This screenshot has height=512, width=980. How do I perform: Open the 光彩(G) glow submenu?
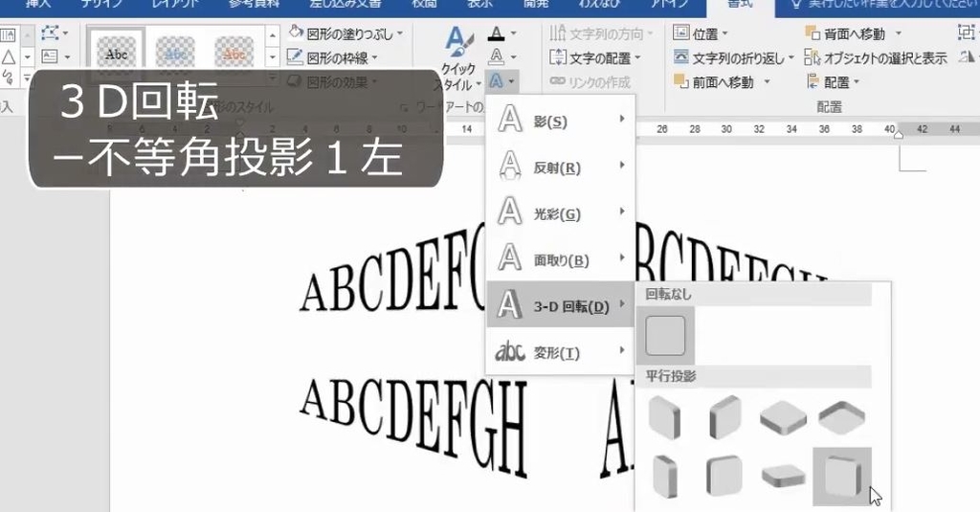coord(561,211)
